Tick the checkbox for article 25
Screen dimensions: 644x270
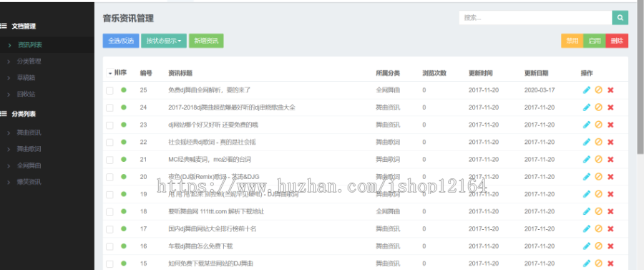109,90
